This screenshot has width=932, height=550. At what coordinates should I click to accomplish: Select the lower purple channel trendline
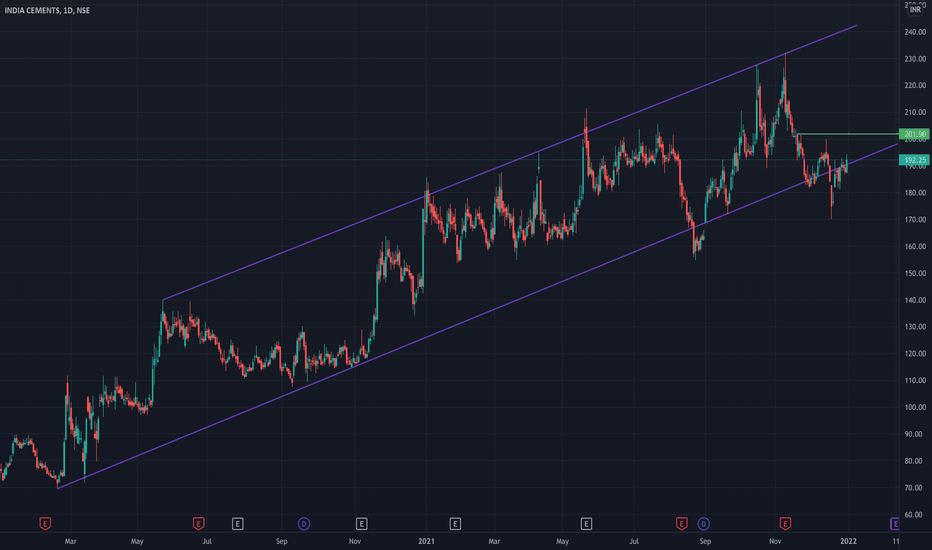coord(476,318)
